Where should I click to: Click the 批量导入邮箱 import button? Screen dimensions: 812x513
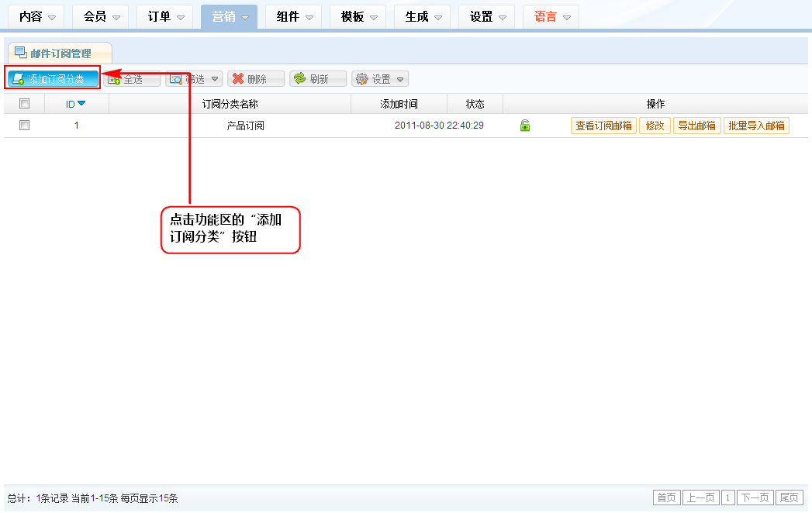click(756, 126)
